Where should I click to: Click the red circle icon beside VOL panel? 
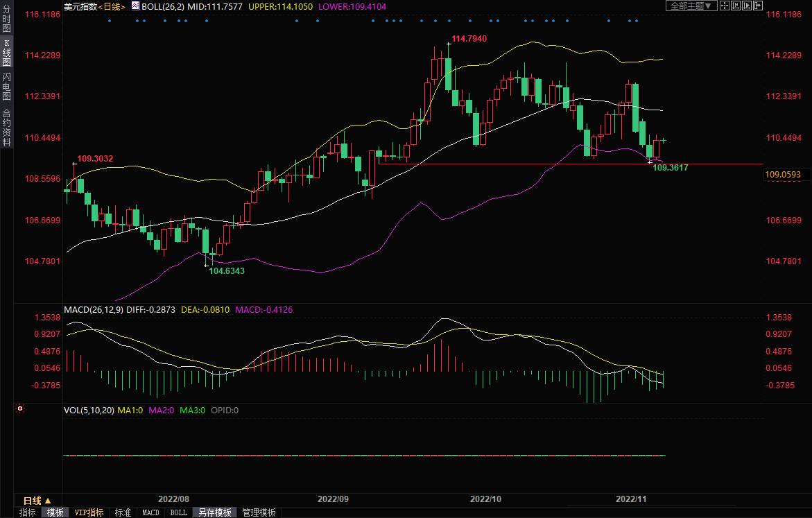pyautogui.click(x=20, y=409)
